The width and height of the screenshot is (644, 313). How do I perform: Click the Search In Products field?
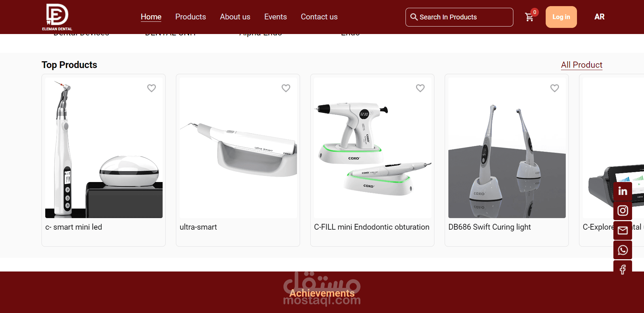pyautogui.click(x=459, y=17)
